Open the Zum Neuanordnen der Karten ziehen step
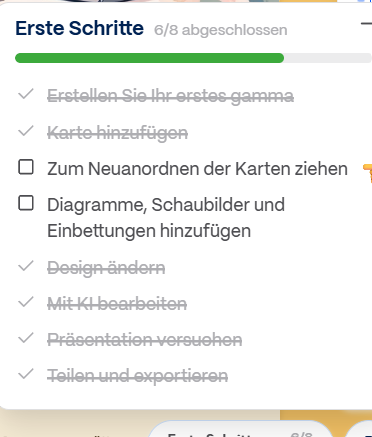The height and width of the screenshot is (437, 372). [197, 168]
